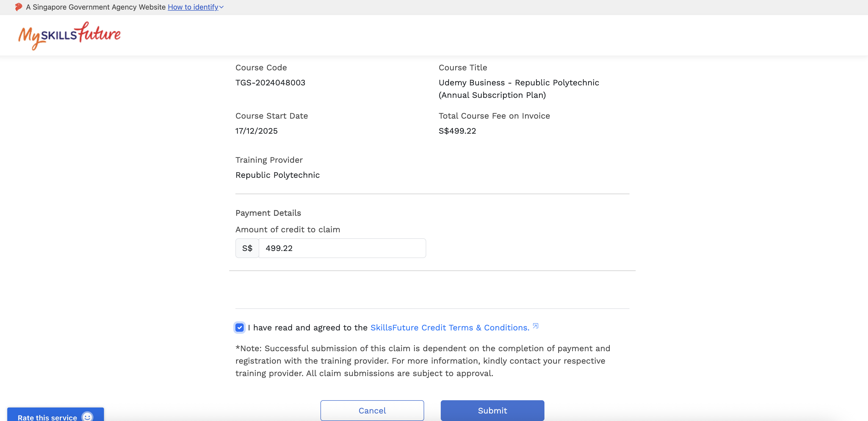Viewport: 868px width, 421px height.
Task: Click the S$ currency prefix box
Action: 247,248
